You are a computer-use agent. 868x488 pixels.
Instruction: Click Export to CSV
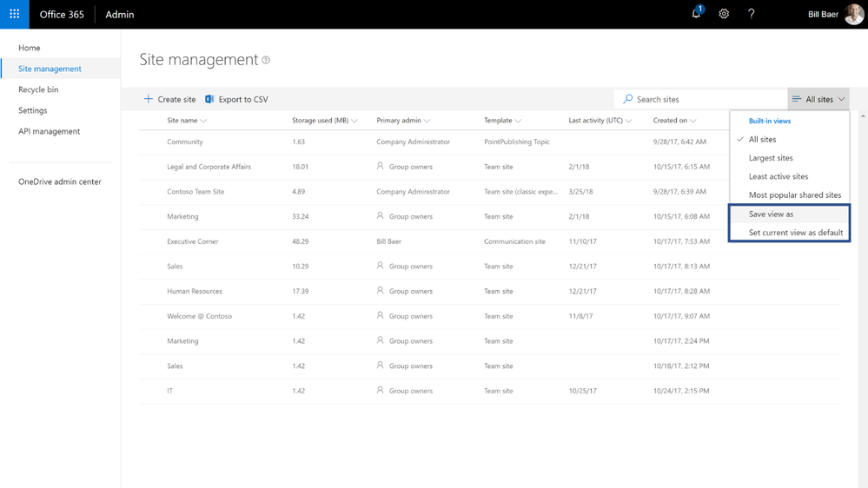point(237,99)
